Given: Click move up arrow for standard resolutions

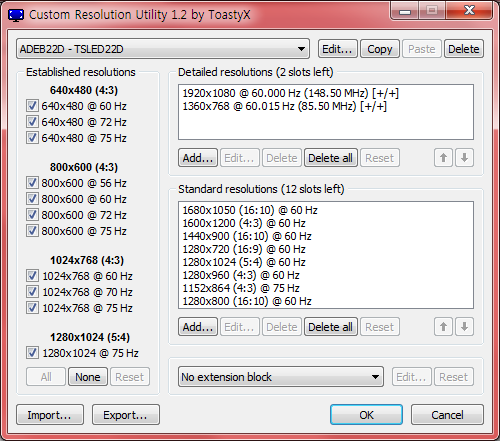Looking at the screenshot, I should pyautogui.click(x=443, y=327).
